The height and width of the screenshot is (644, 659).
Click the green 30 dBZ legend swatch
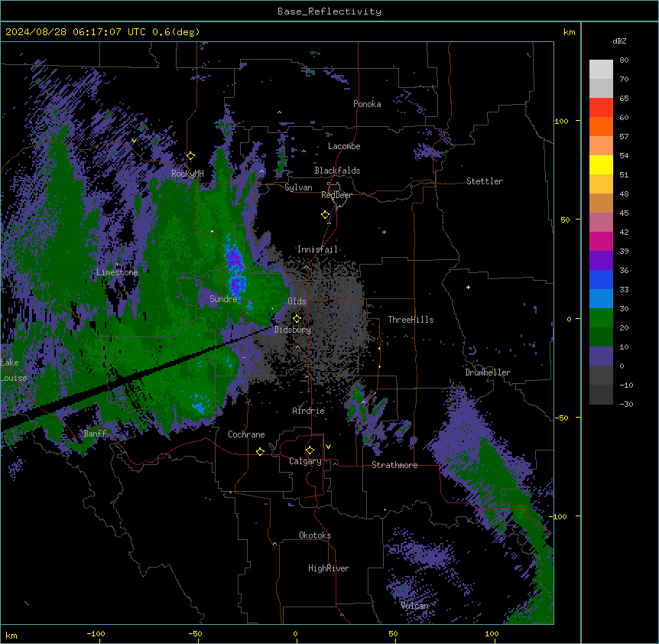[601, 318]
